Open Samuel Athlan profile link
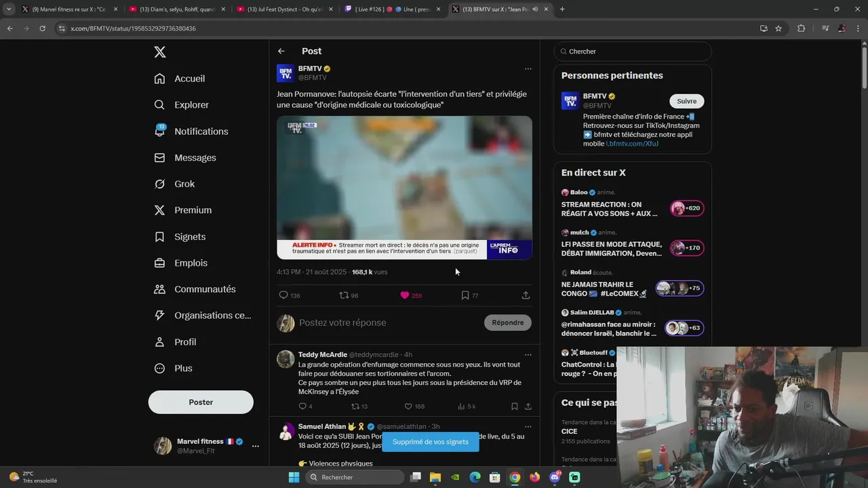 click(x=322, y=426)
